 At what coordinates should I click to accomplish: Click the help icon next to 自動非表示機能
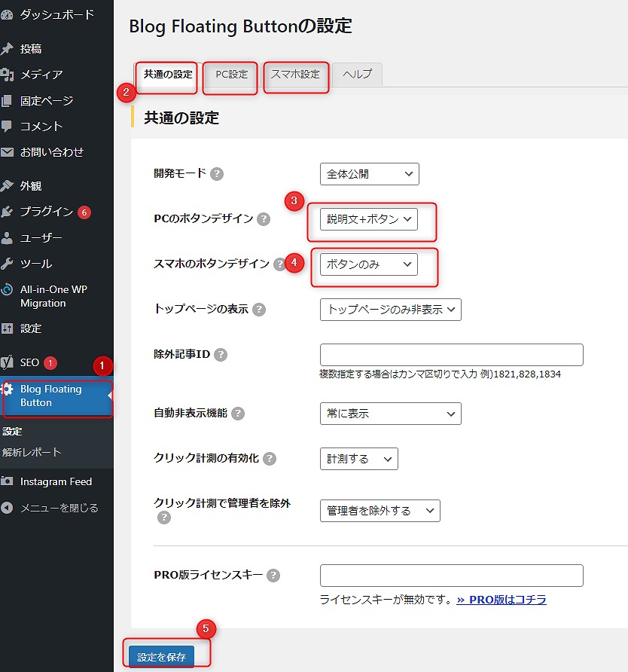pos(238,414)
